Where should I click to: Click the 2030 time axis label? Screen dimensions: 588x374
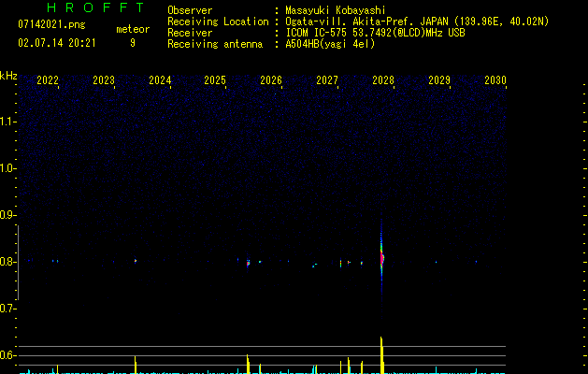click(495, 80)
